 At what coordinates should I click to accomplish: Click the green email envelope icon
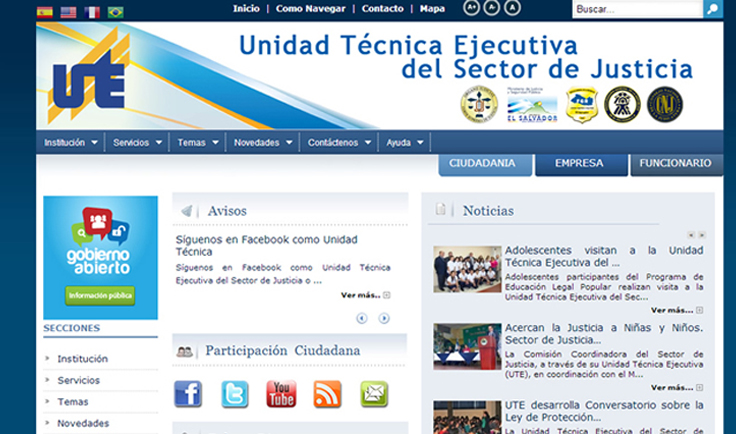374,394
